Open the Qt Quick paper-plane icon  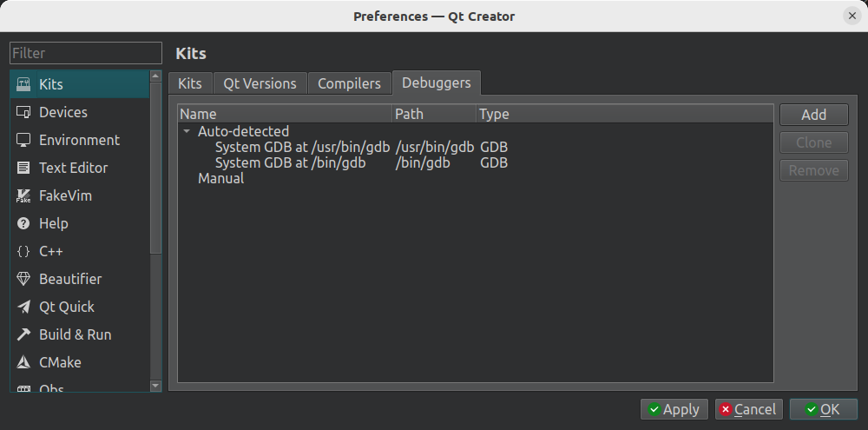[23, 307]
